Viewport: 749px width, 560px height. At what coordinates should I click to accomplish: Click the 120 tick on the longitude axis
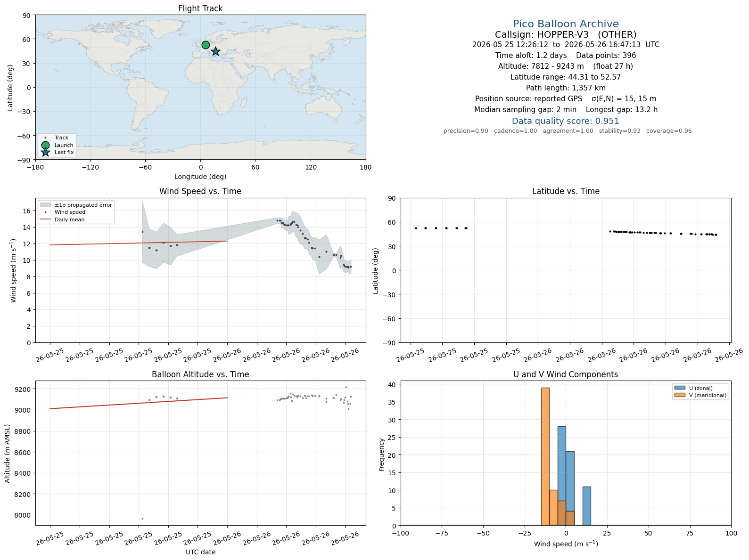point(311,167)
